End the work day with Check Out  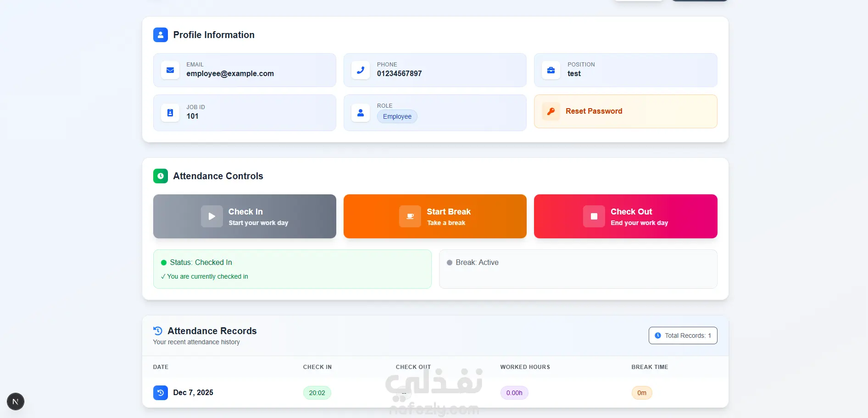pyautogui.click(x=625, y=216)
